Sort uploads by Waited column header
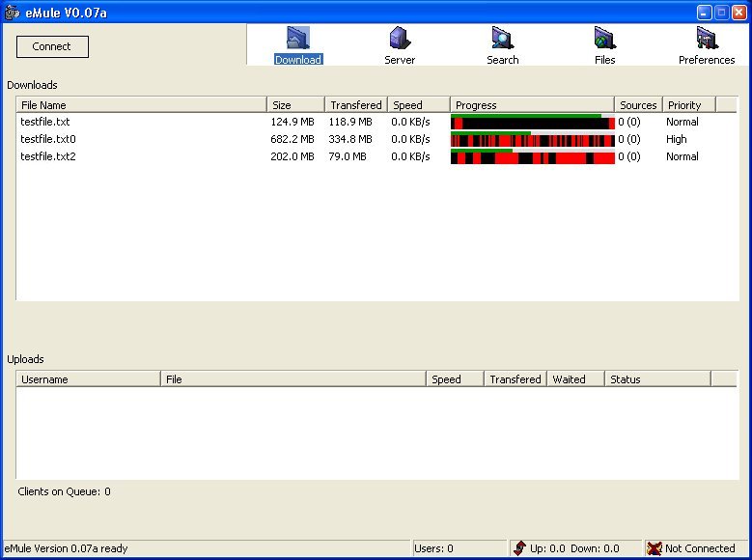752x560 pixels. [576, 379]
